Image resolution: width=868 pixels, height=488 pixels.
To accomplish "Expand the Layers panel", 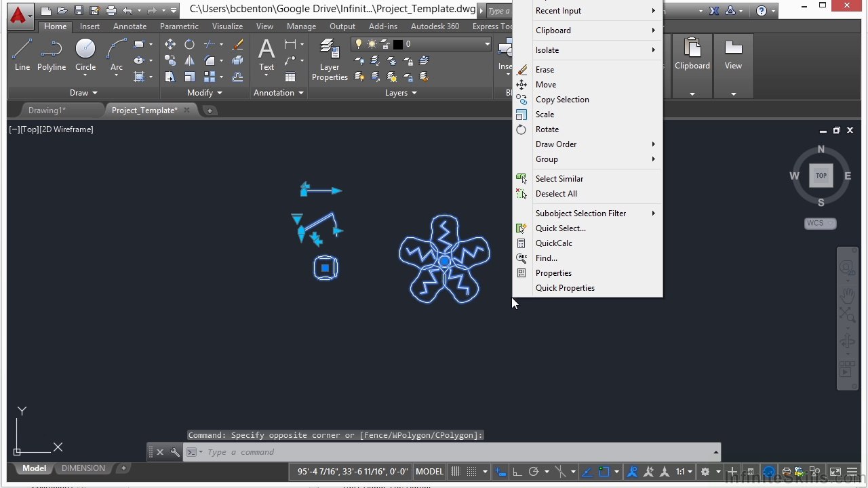I will 401,93.
